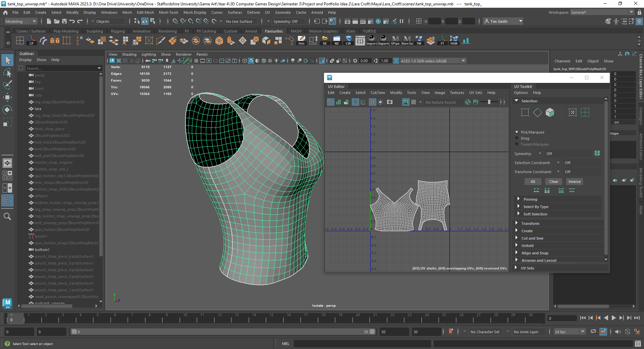The height and width of the screenshot is (349, 644).
Task: Click the redo arrow icon
Action: coord(80,21)
